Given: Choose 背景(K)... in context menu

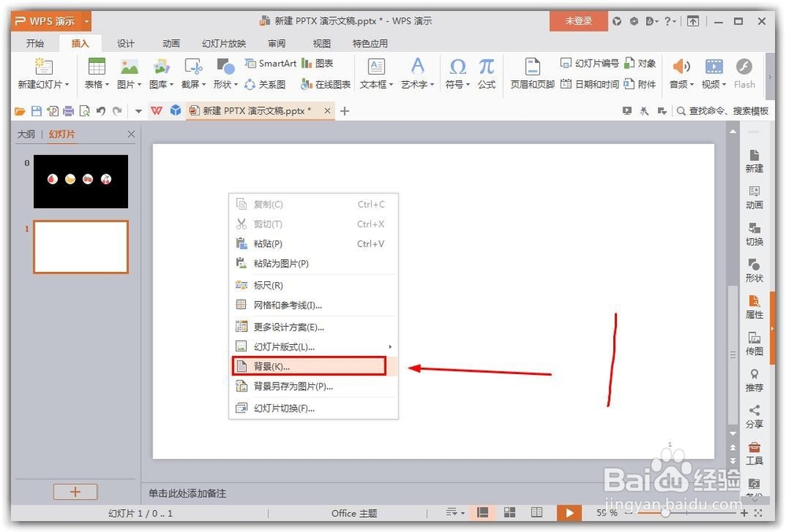Looking at the screenshot, I should [314, 366].
